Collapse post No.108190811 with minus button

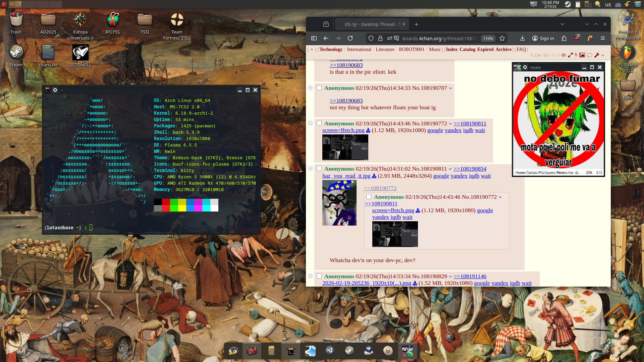coord(310,169)
